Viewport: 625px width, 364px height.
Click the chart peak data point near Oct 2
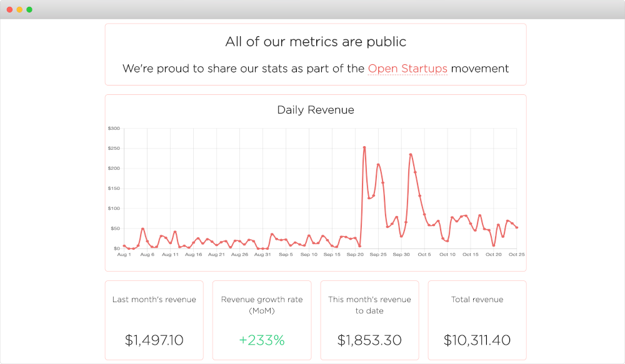tap(411, 154)
